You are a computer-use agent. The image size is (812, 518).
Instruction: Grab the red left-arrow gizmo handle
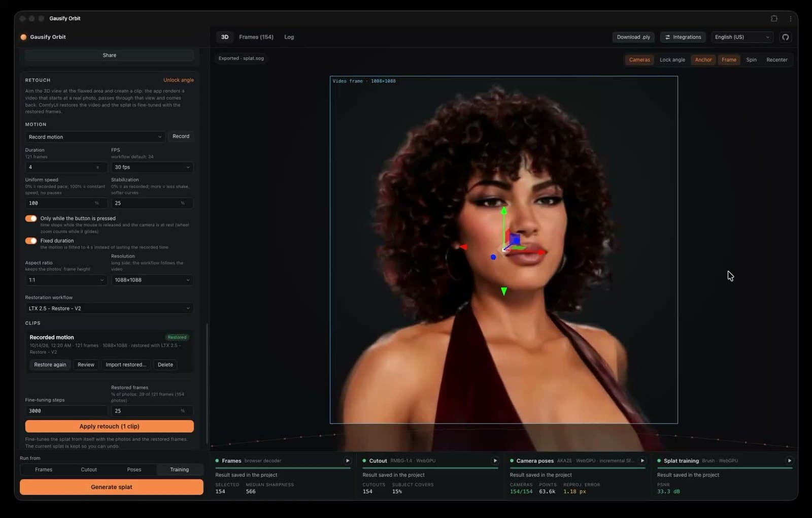point(463,247)
